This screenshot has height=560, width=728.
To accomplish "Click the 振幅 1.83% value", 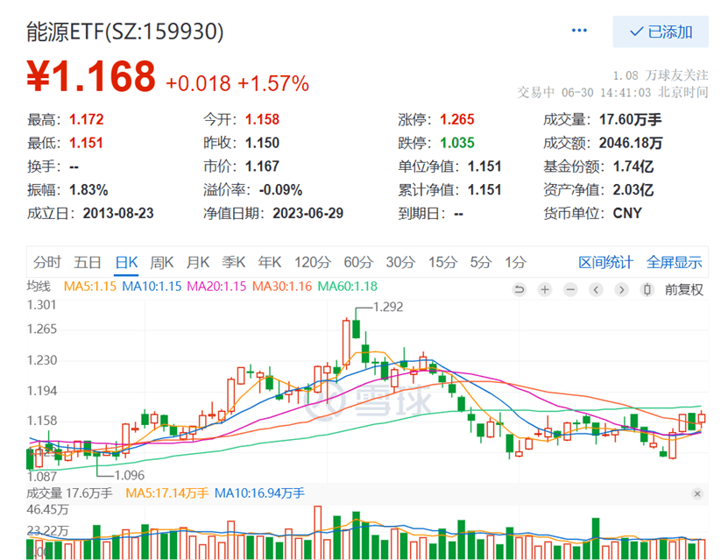I will [88, 189].
